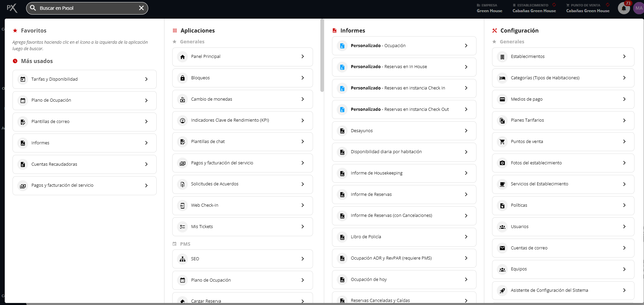This screenshot has width=644, height=305.
Task: Click the SEO sitemap icon
Action: tap(182, 259)
